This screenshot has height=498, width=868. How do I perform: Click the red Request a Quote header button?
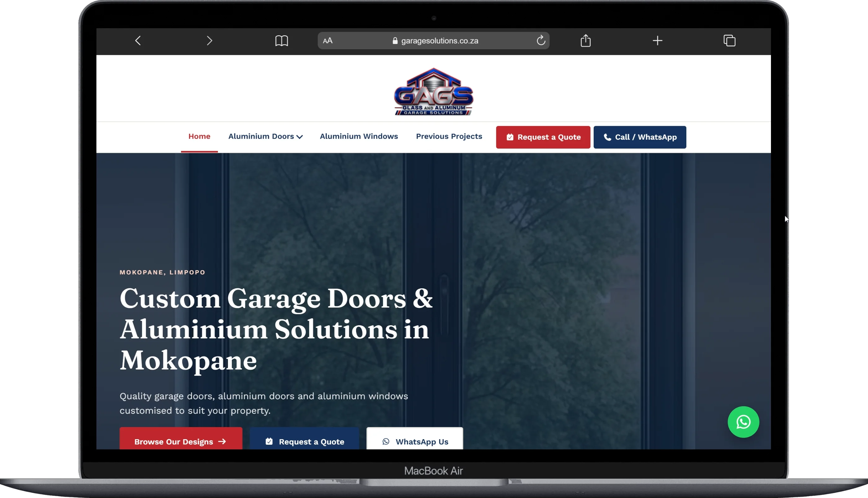coord(543,137)
